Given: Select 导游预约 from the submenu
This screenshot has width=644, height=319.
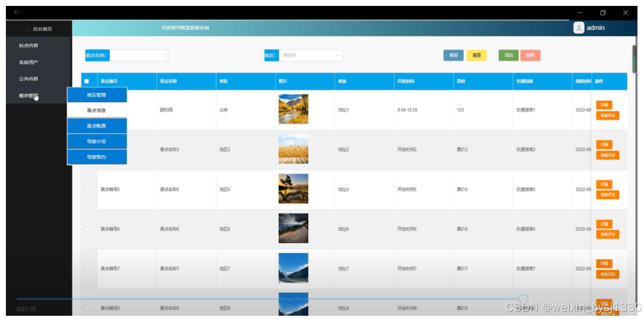Looking at the screenshot, I should [97, 157].
